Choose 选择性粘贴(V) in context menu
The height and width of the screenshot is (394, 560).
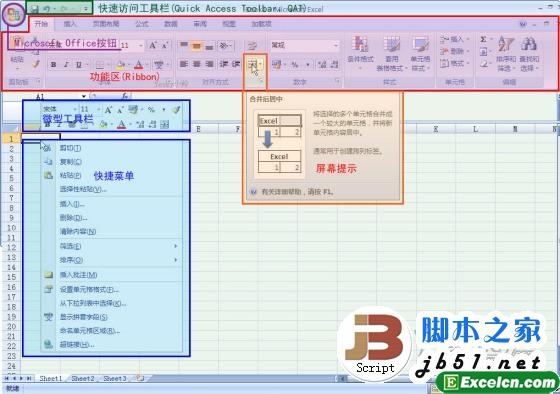coord(112,189)
